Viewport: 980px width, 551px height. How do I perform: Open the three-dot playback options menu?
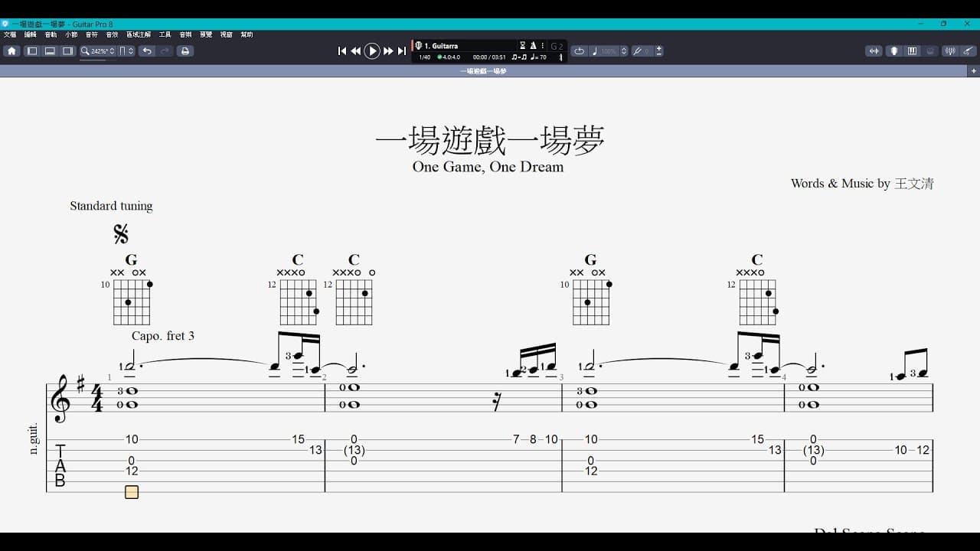(543, 46)
